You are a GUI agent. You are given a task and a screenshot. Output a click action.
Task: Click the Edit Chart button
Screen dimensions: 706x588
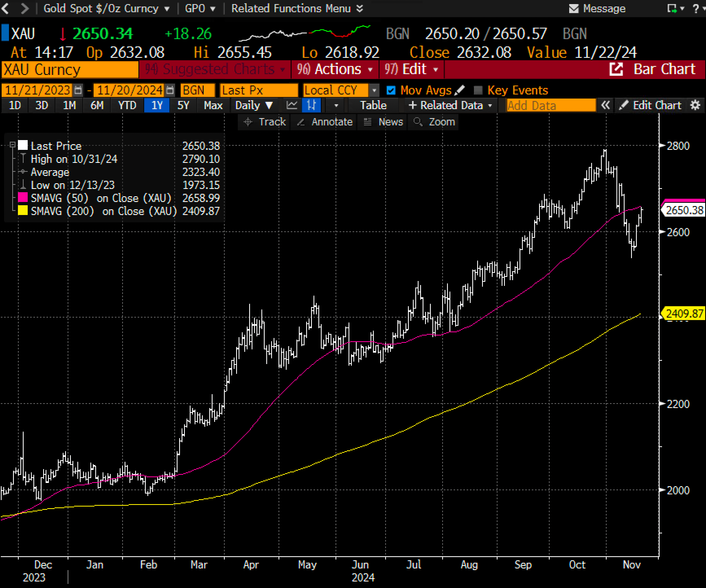coord(650,105)
